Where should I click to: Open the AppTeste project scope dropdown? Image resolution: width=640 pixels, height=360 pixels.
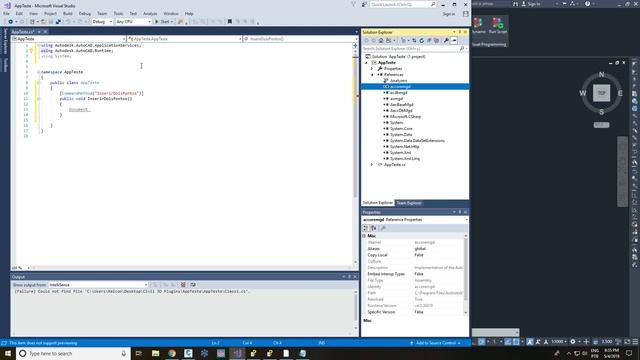tap(68, 39)
